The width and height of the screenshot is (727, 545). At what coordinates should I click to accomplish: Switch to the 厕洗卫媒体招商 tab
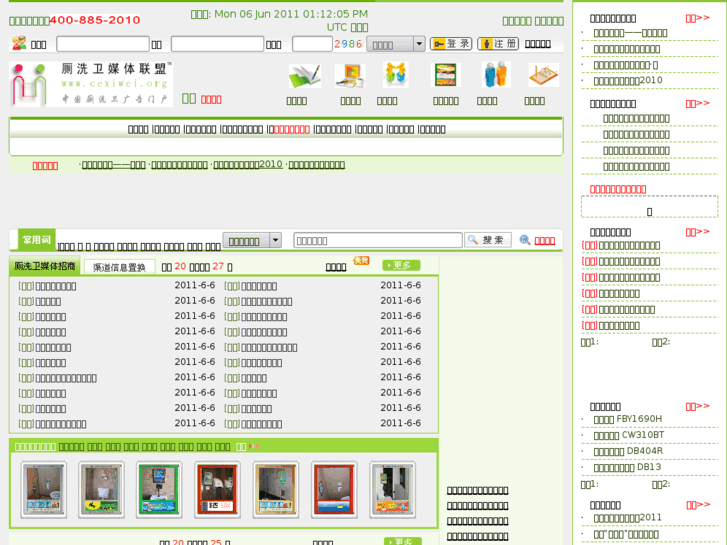[45, 267]
